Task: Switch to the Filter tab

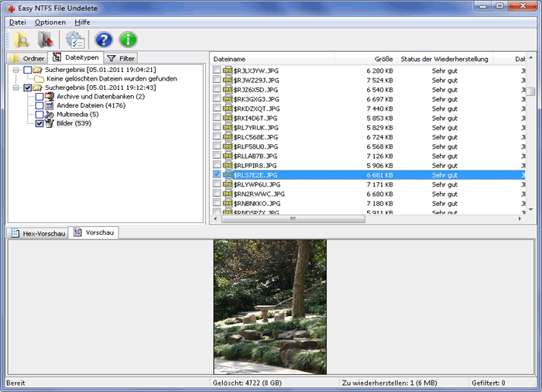Action: click(121, 58)
